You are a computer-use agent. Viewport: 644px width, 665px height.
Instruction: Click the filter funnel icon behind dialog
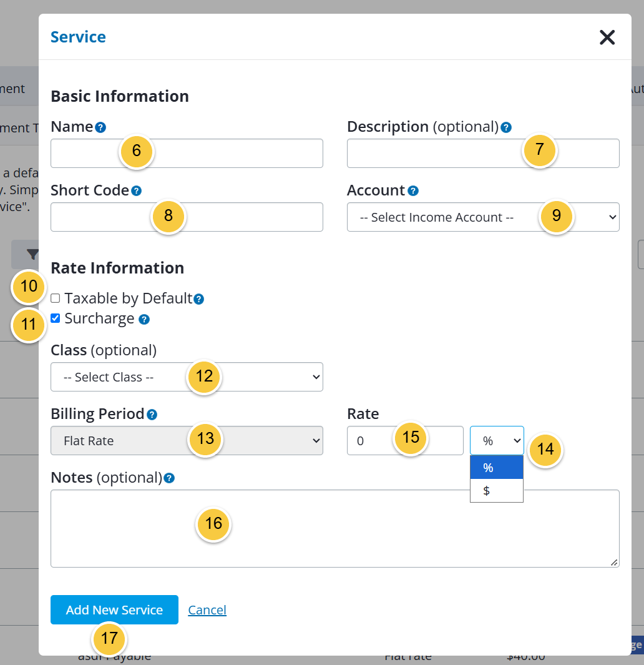(x=32, y=254)
